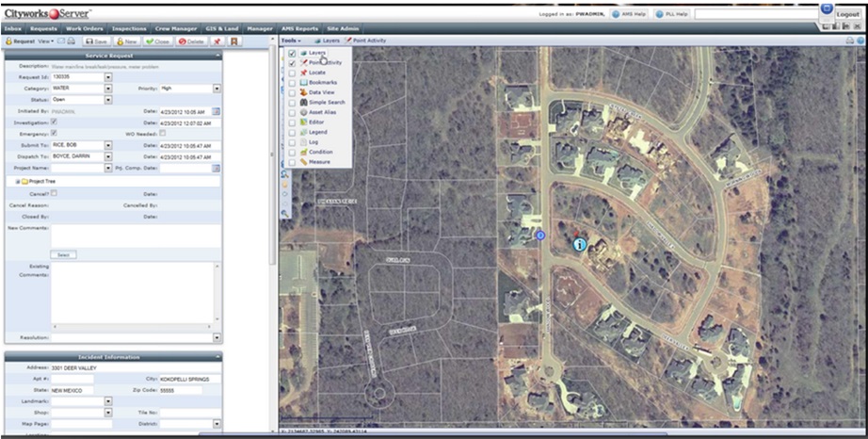
Task: Check the Editor tool checkbox
Action: click(292, 122)
